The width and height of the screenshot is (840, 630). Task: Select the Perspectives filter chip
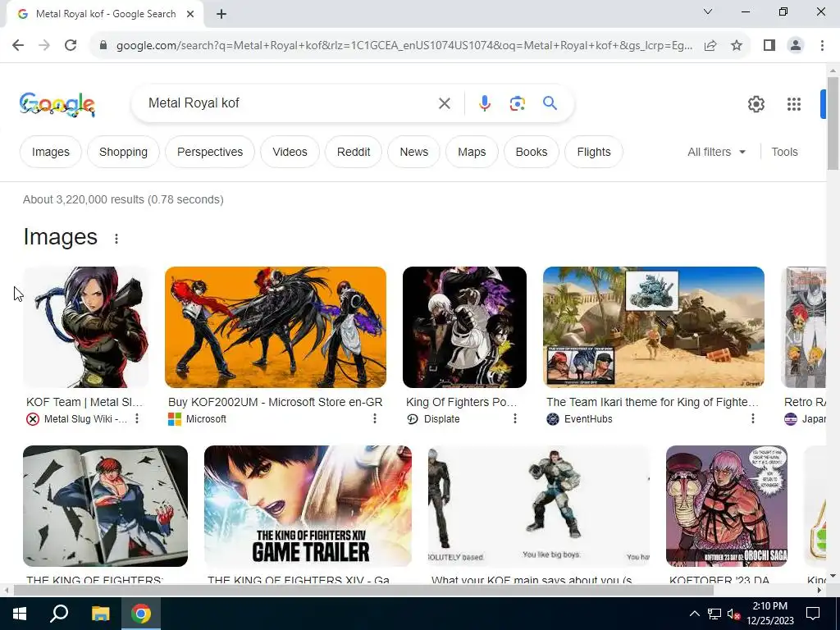coord(210,152)
